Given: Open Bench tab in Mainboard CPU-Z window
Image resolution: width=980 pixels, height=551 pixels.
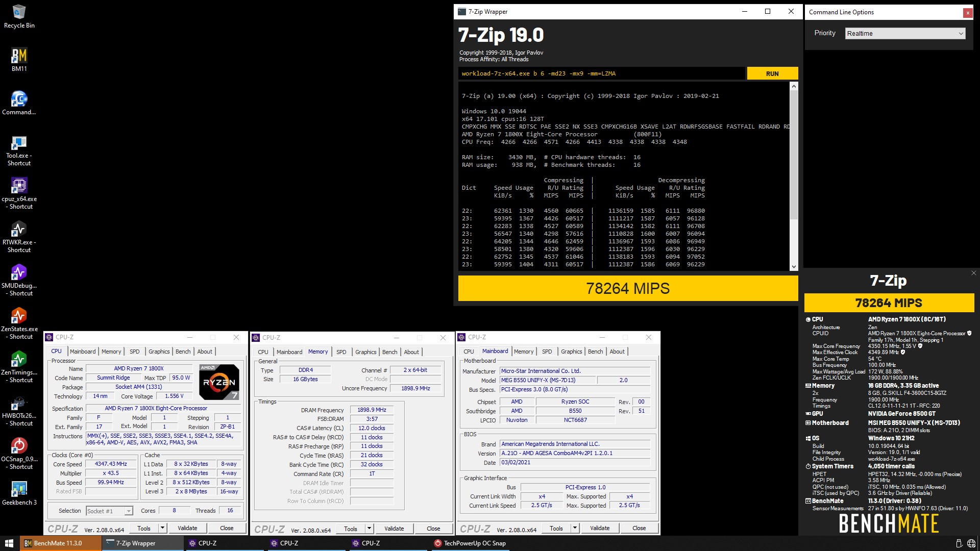Looking at the screenshot, I should pyautogui.click(x=596, y=352).
